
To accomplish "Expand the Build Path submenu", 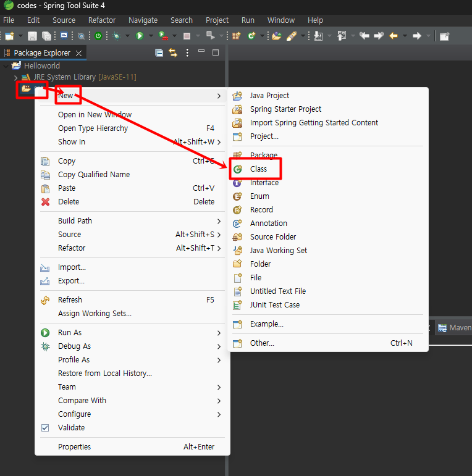I will 132,221.
